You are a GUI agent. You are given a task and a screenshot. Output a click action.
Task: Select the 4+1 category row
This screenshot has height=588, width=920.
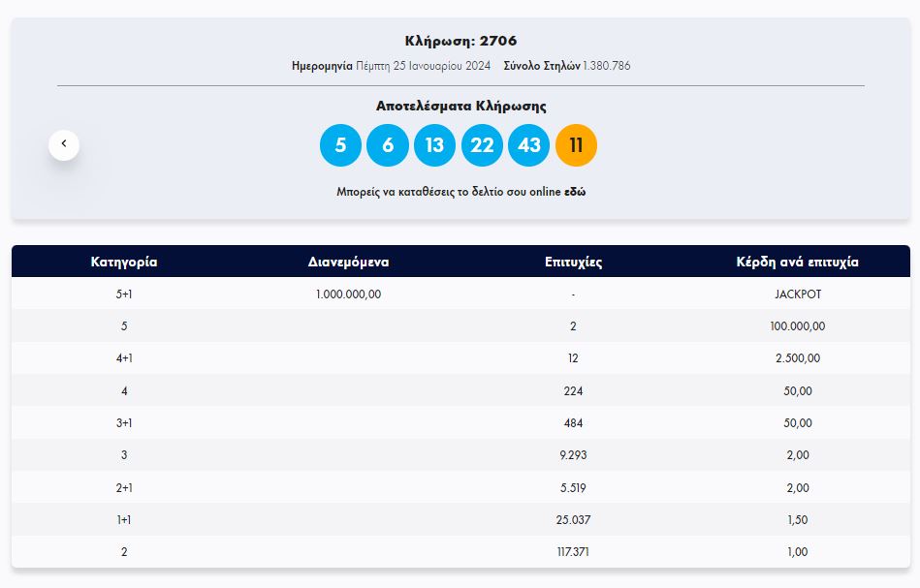(x=124, y=358)
